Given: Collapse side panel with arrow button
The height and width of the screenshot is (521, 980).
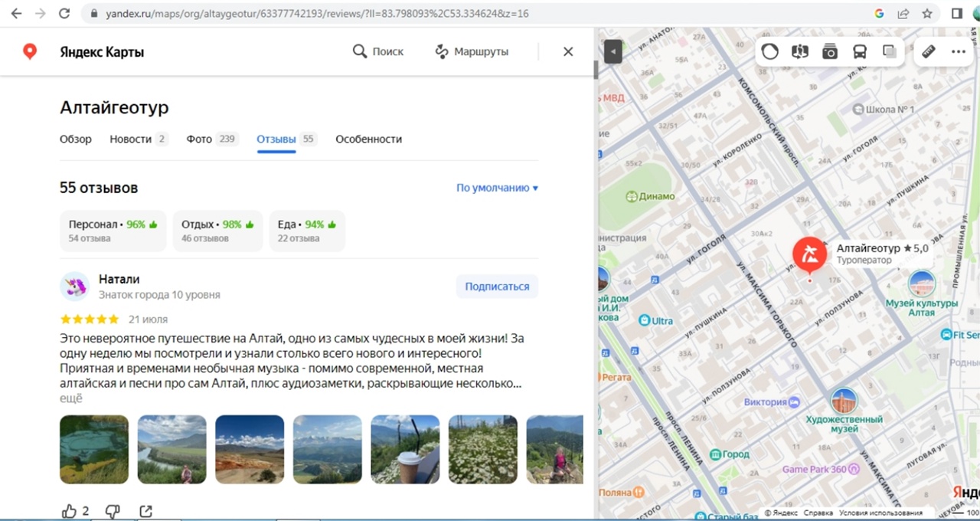Looking at the screenshot, I should pyautogui.click(x=612, y=51).
